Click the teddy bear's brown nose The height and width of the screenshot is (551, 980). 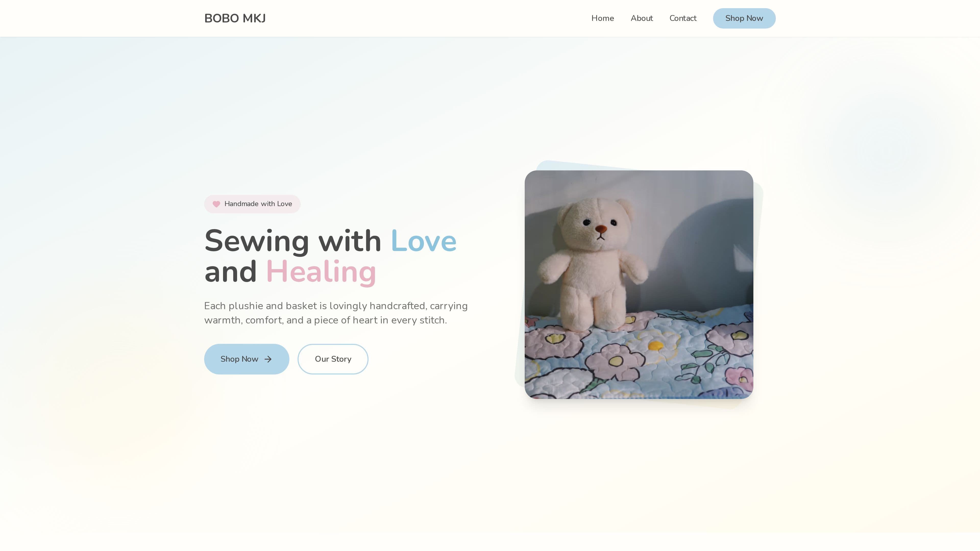[x=601, y=229]
